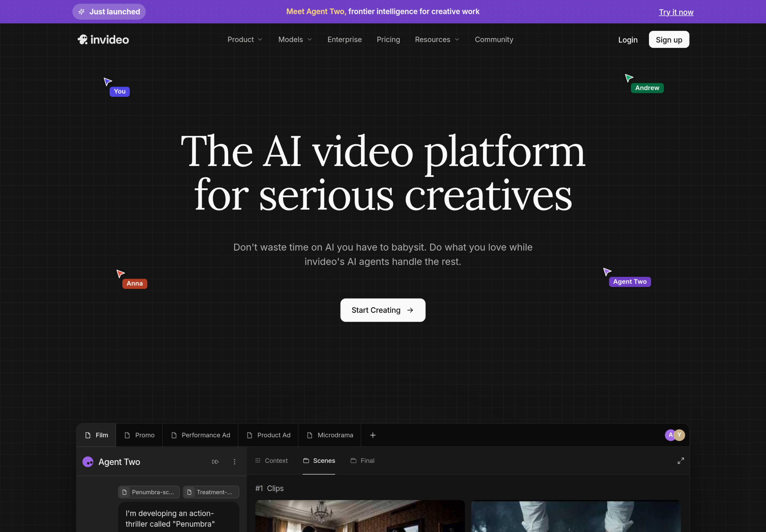766x532 pixels.
Task: Click the Agent Two cursor pointer icon
Action: (607, 272)
